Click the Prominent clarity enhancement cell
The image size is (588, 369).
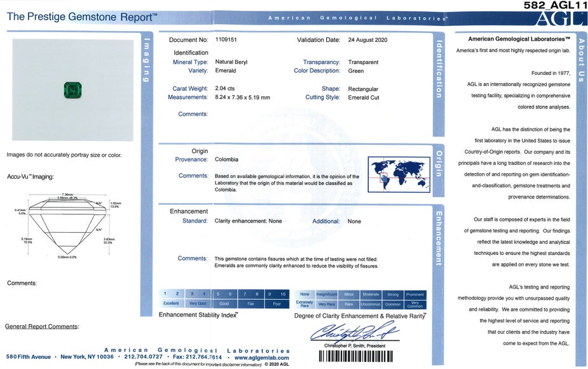tap(415, 295)
